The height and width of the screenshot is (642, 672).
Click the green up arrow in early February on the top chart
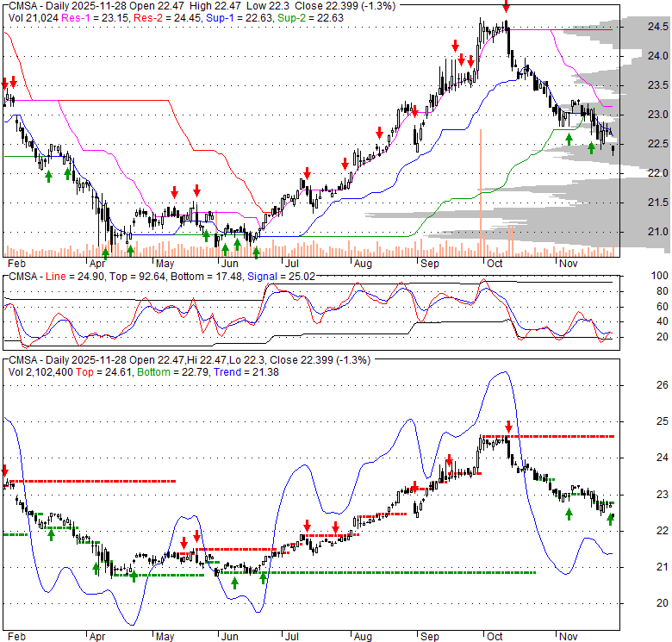click(x=48, y=174)
